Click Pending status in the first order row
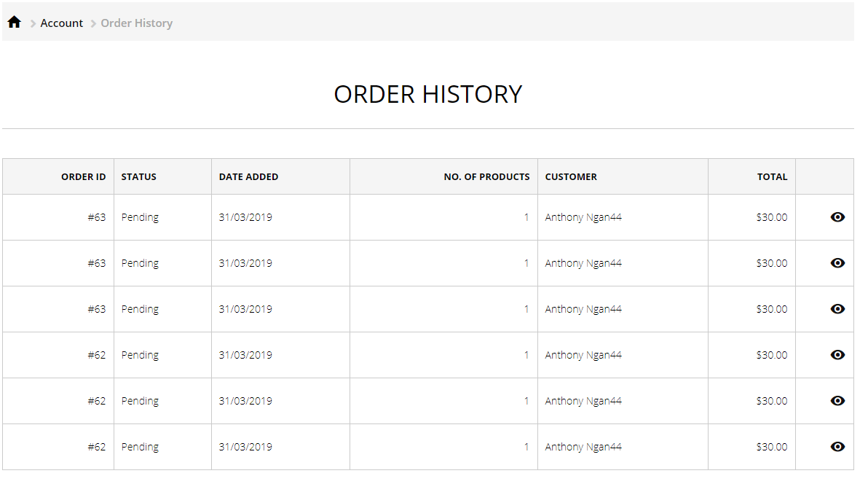Viewport: 868px width, 484px height. click(x=140, y=217)
